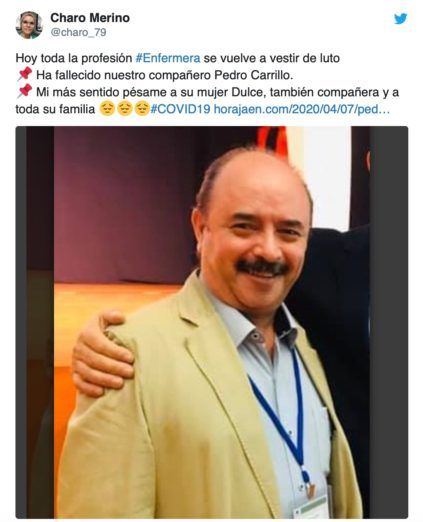Select the first pensive face emoji
423x522 pixels.
107,109
